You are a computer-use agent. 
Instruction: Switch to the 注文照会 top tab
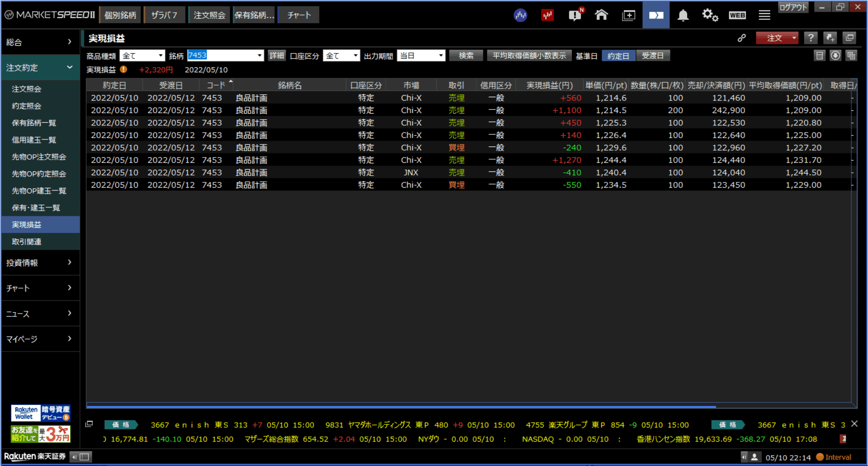pos(209,15)
